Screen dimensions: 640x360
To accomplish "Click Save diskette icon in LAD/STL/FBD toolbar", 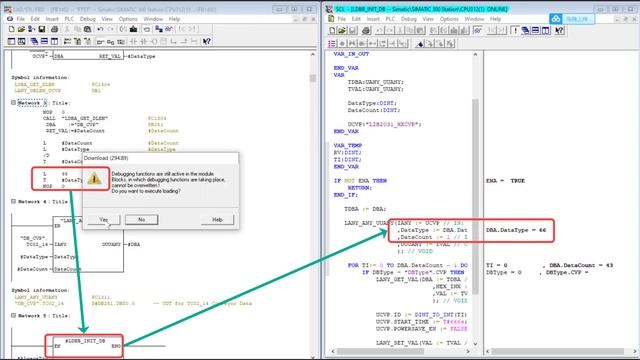I will coord(42,29).
